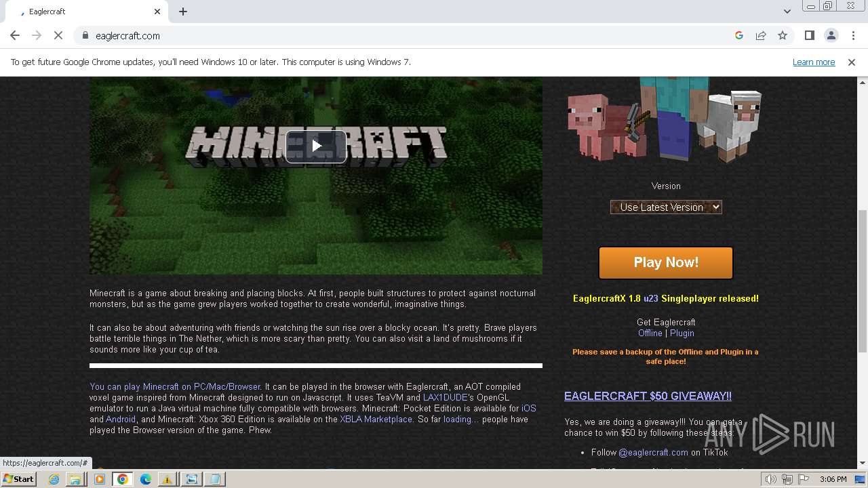Open the iOS link

tap(528, 408)
